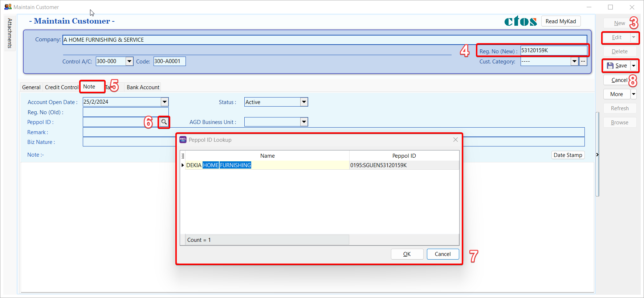
Task: Click the Date Stamp button
Action: 568,155
